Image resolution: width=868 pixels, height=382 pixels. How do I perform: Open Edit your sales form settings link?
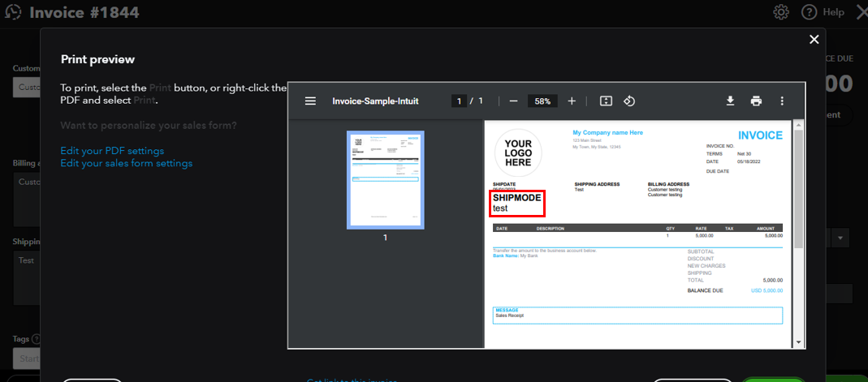(127, 163)
